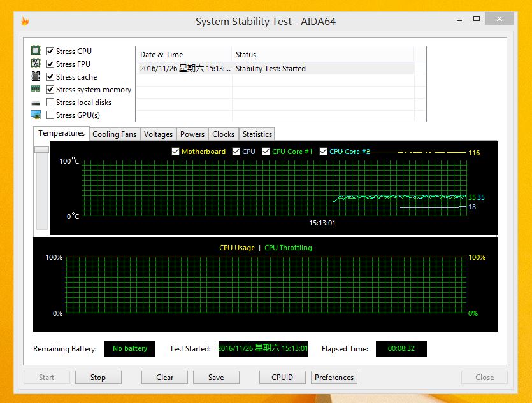
Task: Click the CPU chip icon beside Stress CPU
Action: coord(36,50)
